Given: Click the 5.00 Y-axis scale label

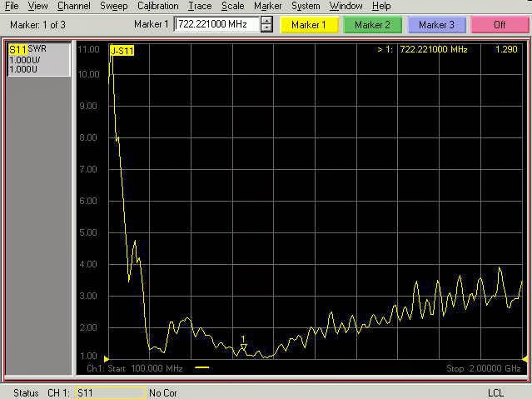Looking at the screenshot, I should 88,232.
